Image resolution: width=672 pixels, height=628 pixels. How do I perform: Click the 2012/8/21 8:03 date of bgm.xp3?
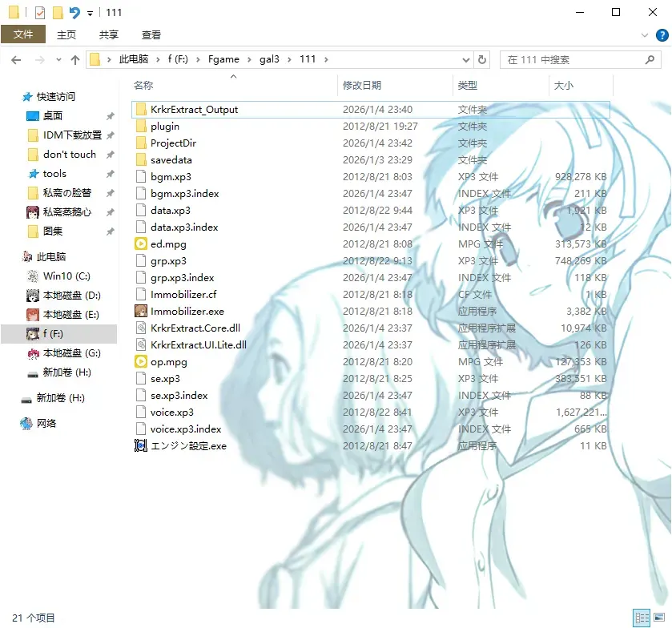pos(377,176)
